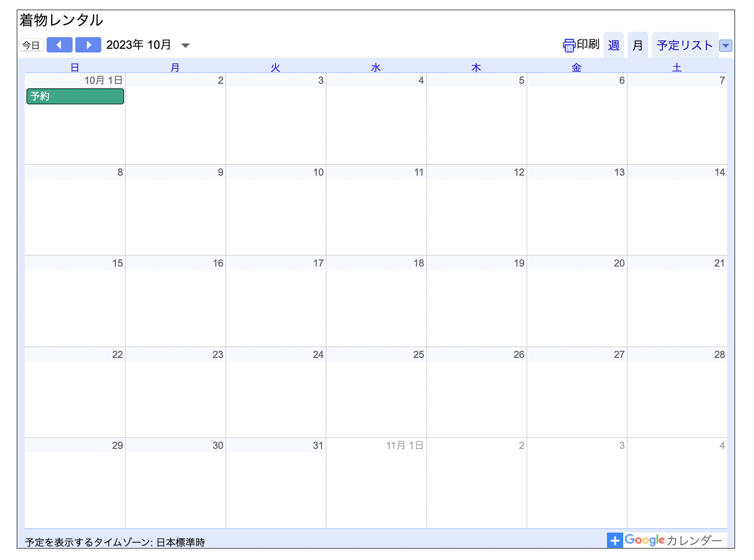Click the date number 25

[x=418, y=355]
